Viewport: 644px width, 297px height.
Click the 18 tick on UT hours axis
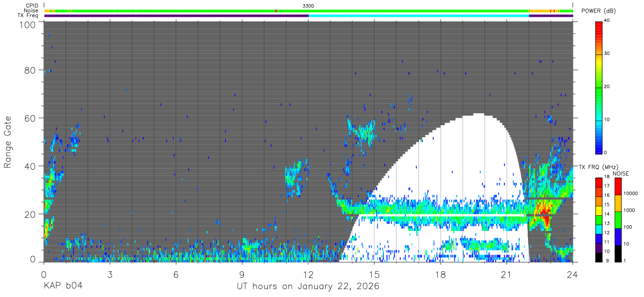pos(441,274)
